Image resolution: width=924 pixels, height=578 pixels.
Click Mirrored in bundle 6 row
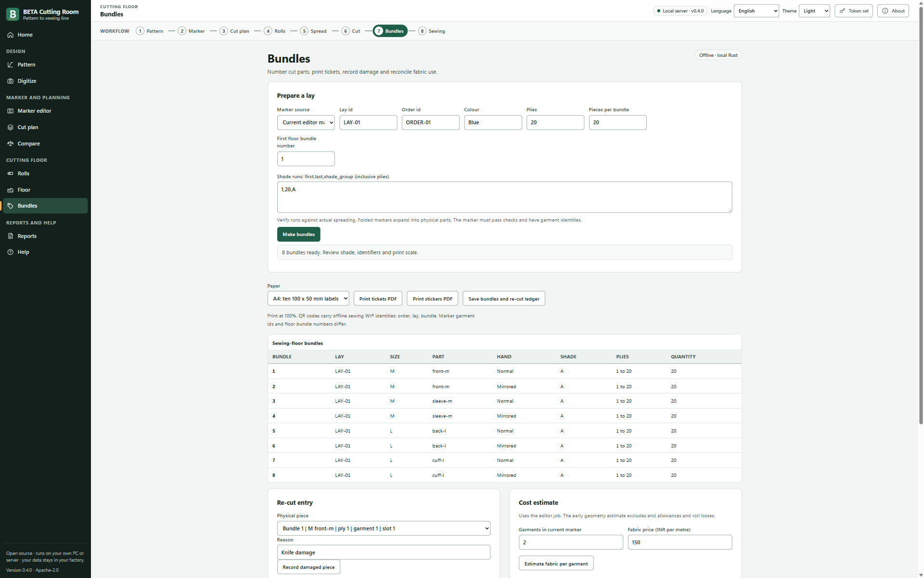point(506,446)
